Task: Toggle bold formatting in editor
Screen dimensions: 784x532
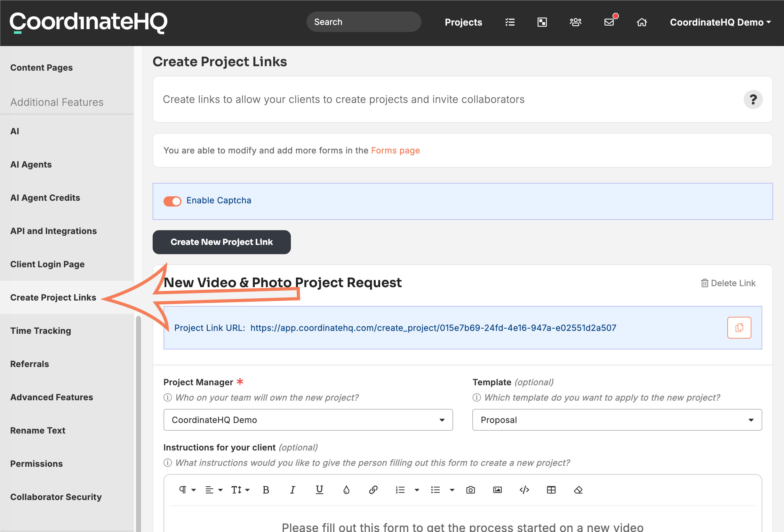Action: (266, 490)
